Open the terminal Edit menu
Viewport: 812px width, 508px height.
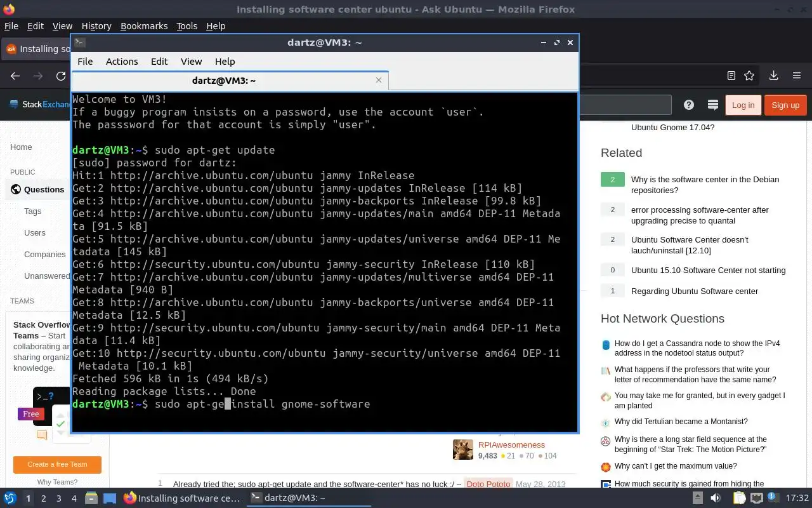(159, 62)
